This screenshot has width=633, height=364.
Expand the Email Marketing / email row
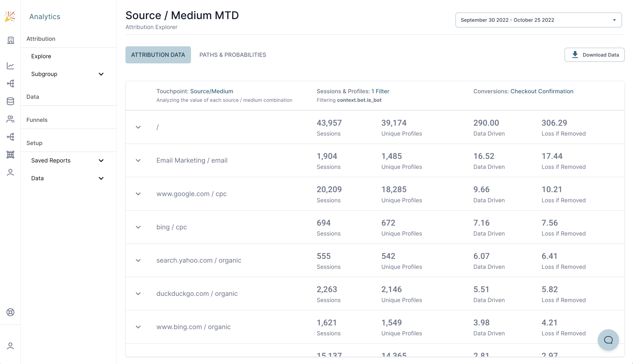coord(138,161)
